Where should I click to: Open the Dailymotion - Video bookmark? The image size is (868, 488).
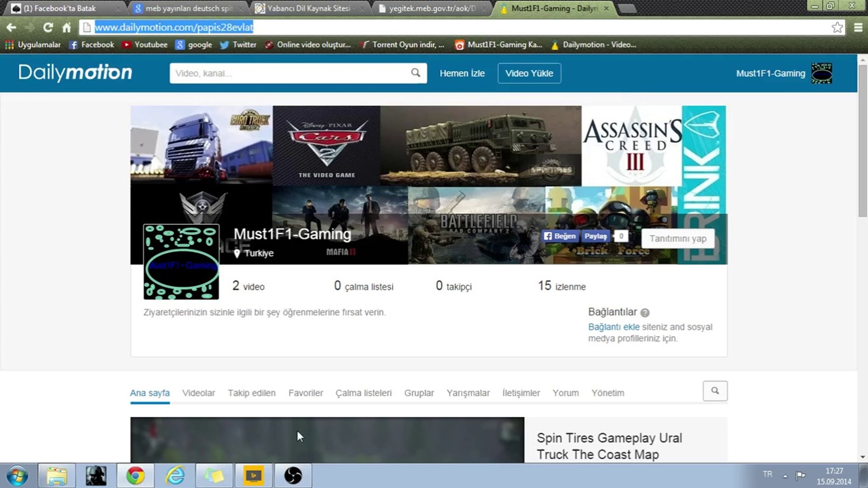tap(593, 45)
